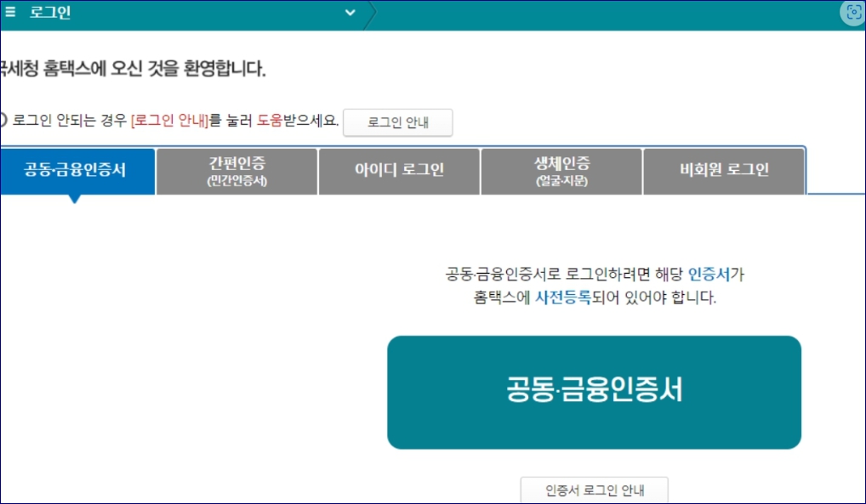The image size is (866, 504).
Task: Click the 로그인 page title in the header
Action: (x=51, y=12)
